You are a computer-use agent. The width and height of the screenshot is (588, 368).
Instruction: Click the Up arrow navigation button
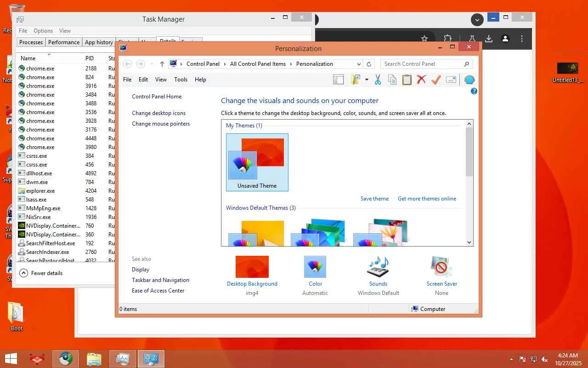point(162,64)
